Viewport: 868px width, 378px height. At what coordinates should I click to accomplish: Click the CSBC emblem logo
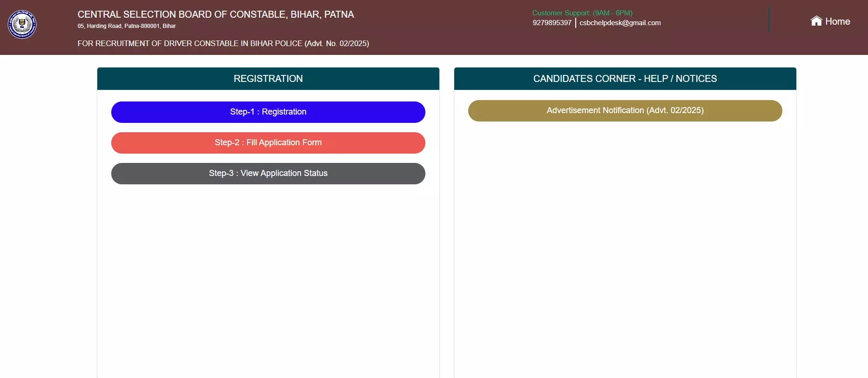click(22, 24)
